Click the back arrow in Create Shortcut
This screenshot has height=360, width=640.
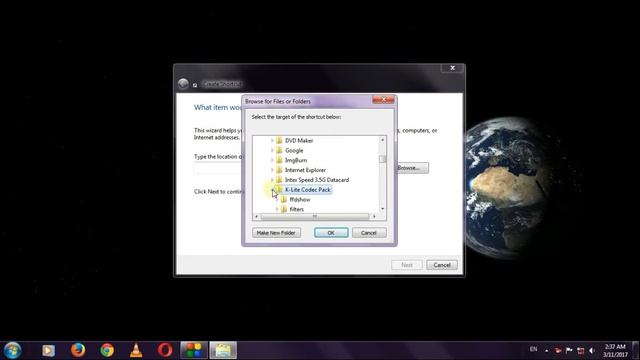pos(183,84)
